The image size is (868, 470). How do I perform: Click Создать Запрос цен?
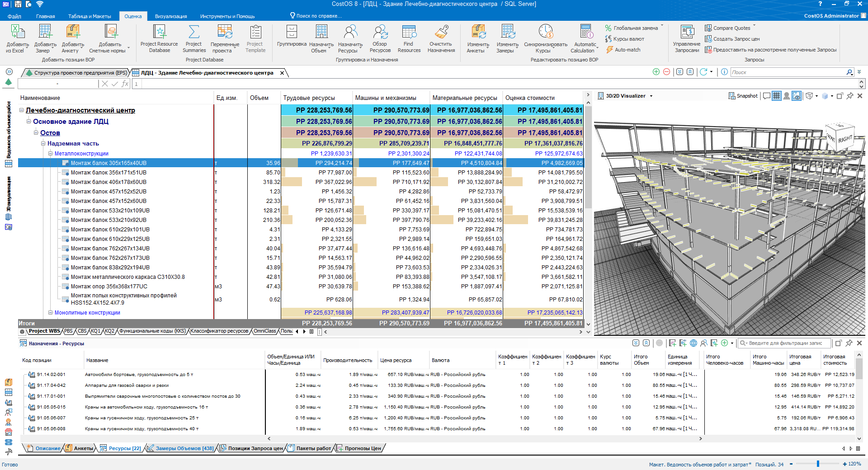tap(732, 39)
